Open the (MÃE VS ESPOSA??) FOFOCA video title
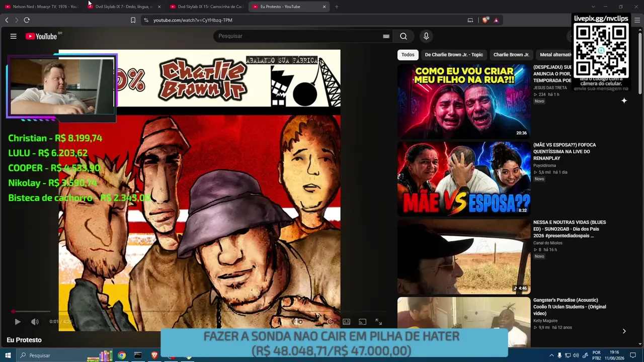644x362 pixels. 565,151
